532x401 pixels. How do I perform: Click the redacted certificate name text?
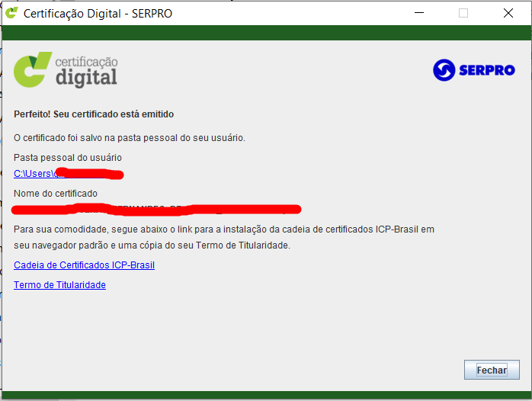[x=156, y=207]
